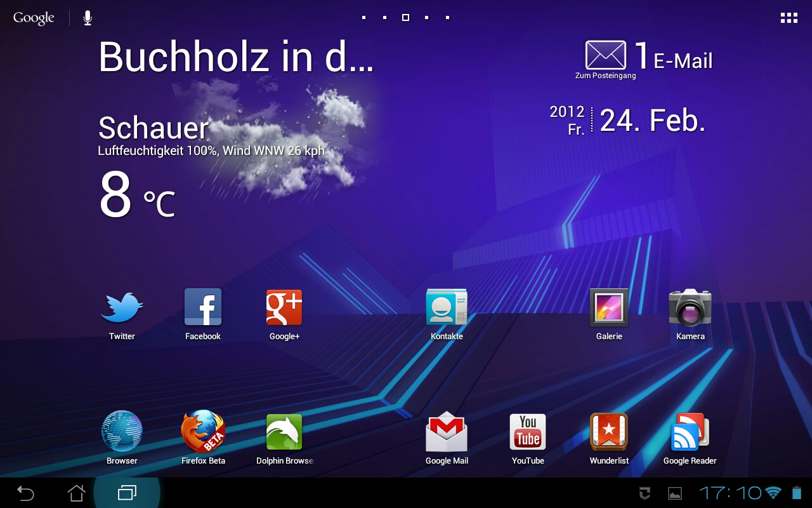Image resolution: width=812 pixels, height=508 pixels.
Task: Launch the Facebook app
Action: pos(203,307)
